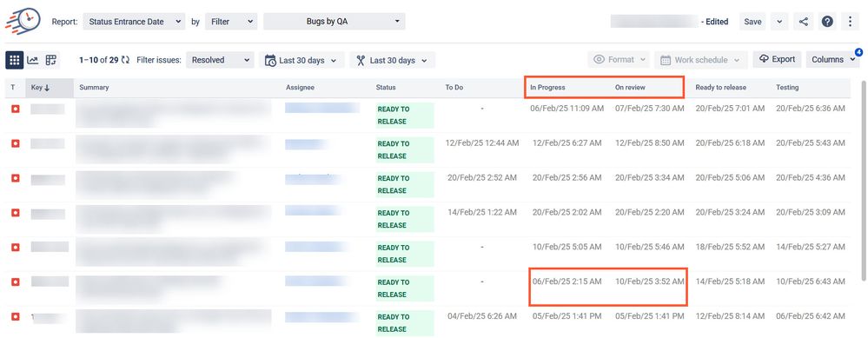Click the Summary column header
The image size is (868, 338).
pyautogui.click(x=94, y=88)
